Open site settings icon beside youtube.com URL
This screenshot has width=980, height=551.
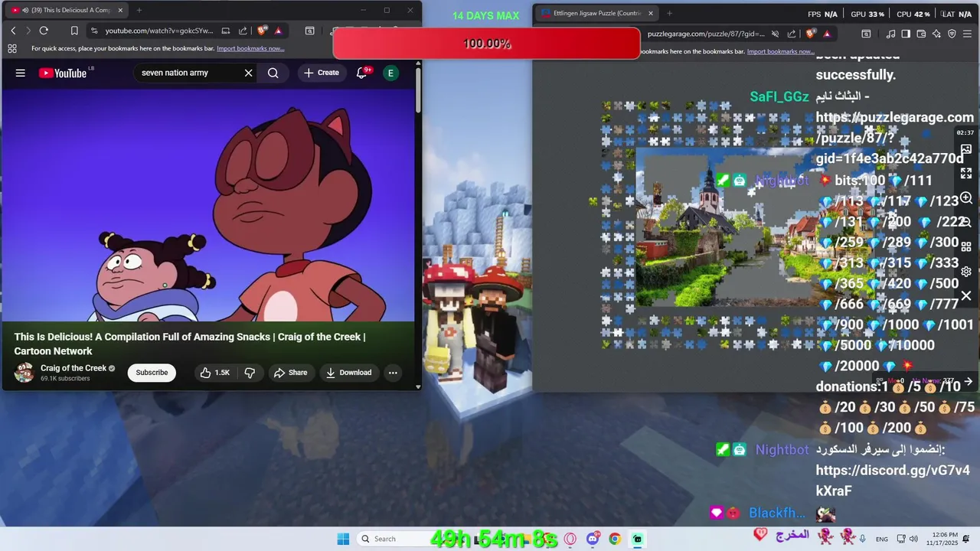[93, 31]
